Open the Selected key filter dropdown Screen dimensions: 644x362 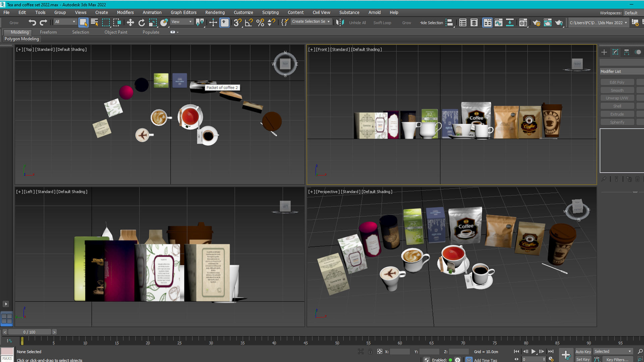click(x=613, y=351)
